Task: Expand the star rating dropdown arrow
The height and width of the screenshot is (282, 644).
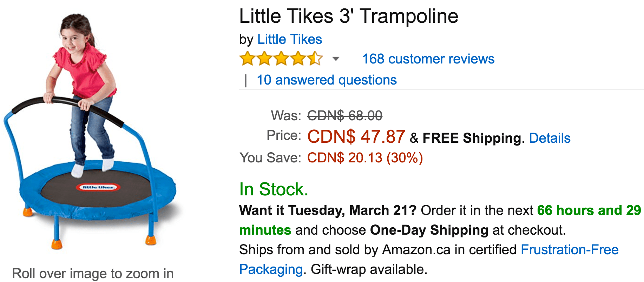Action: point(336,59)
